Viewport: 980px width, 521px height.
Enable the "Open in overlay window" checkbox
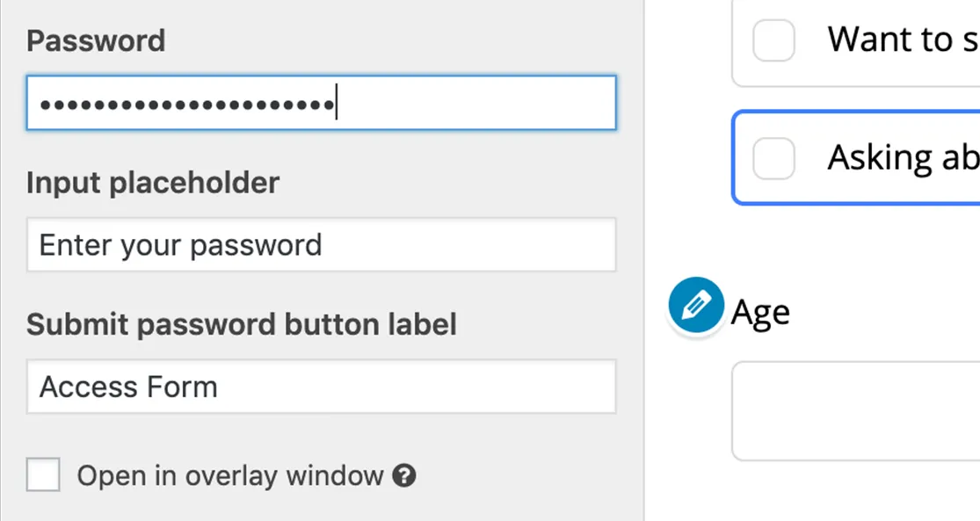[41, 475]
